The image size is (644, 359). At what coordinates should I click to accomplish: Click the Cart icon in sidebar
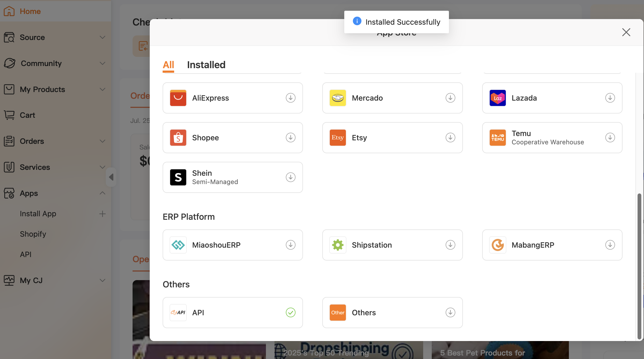(x=9, y=115)
